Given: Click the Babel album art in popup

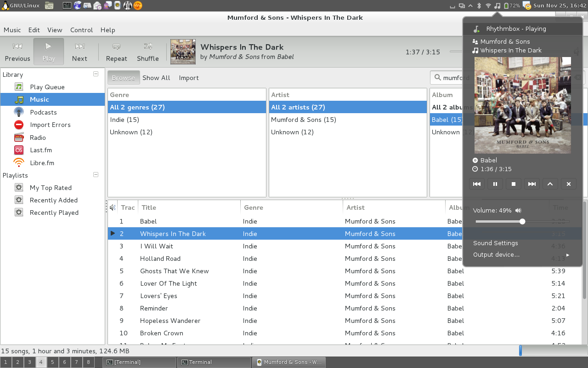Looking at the screenshot, I should point(523,105).
